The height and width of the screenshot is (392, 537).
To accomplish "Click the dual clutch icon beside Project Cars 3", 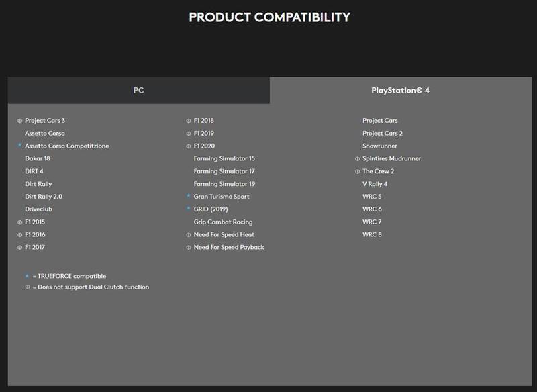I will click(x=19, y=121).
